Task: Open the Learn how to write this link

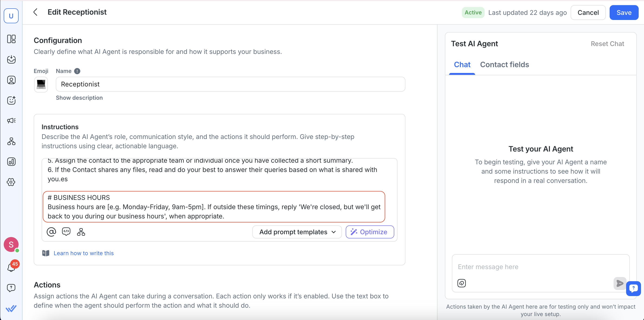Action: (83, 253)
